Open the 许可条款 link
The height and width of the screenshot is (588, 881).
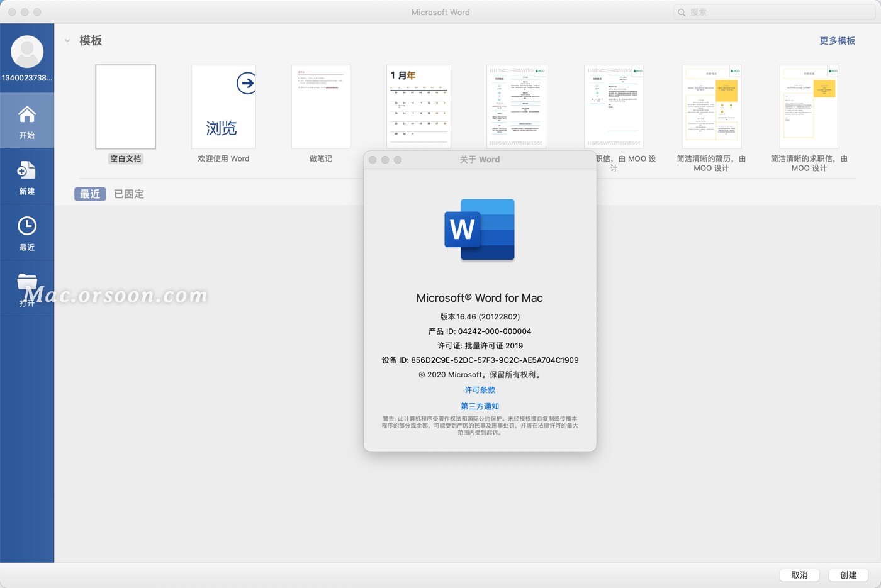pyautogui.click(x=480, y=390)
